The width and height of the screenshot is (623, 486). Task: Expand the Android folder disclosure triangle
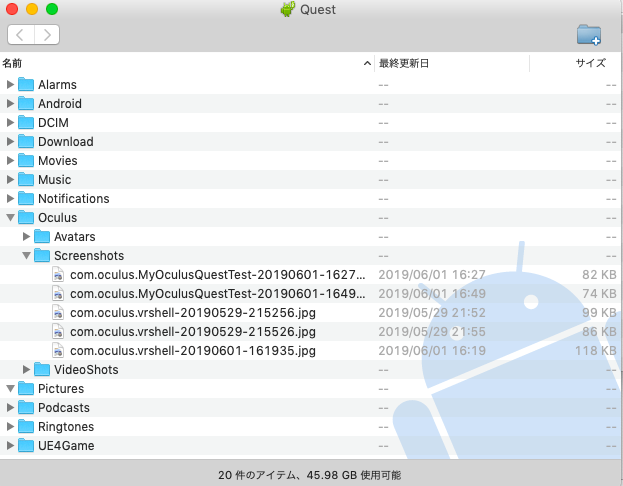click(10, 103)
